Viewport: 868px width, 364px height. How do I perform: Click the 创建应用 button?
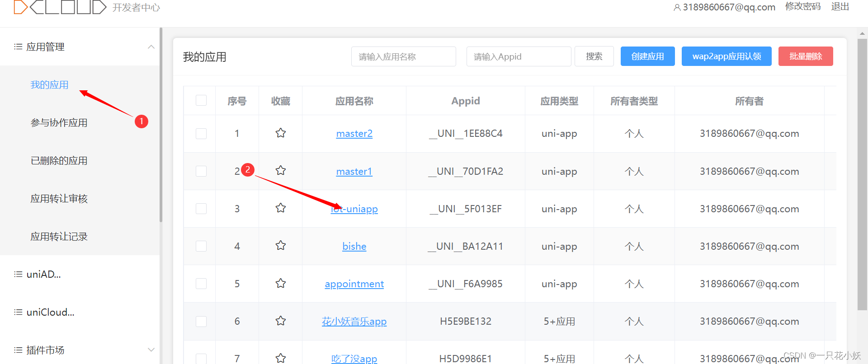coord(647,56)
